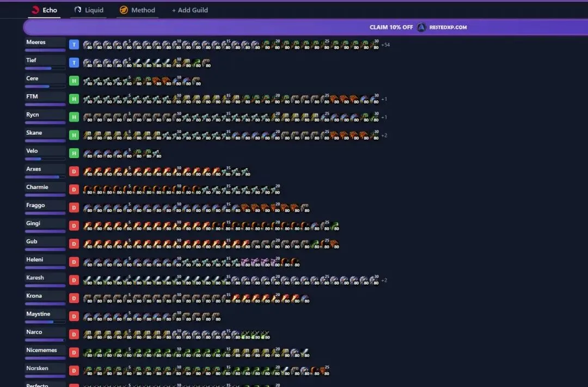Click the healer role badge beside Skane
This screenshot has width=588, height=387.
pos(74,135)
